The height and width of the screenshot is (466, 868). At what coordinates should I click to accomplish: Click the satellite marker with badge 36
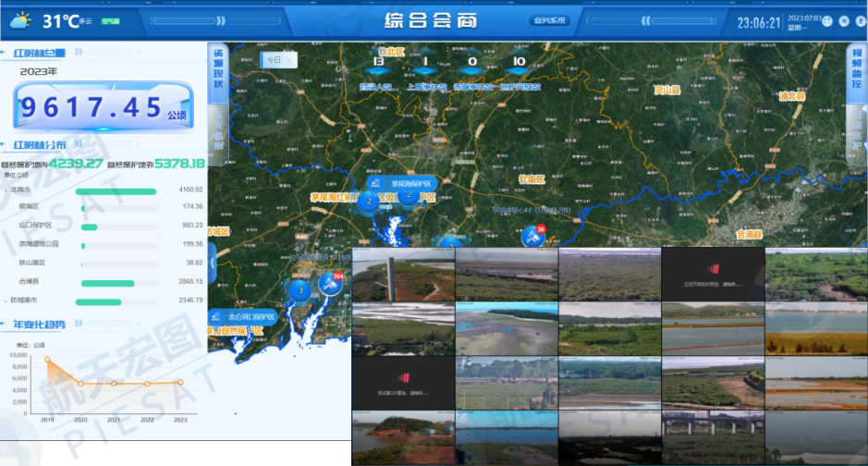pos(532,238)
